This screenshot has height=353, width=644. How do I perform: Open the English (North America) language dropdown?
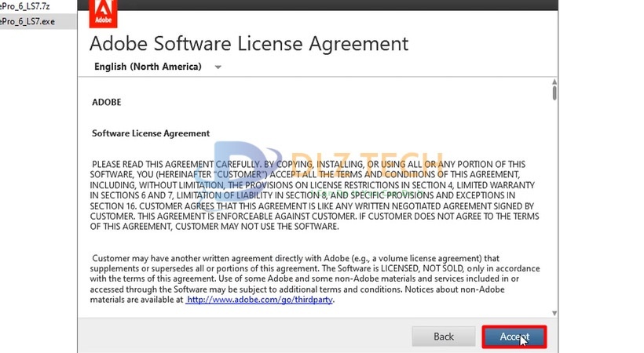(x=148, y=67)
